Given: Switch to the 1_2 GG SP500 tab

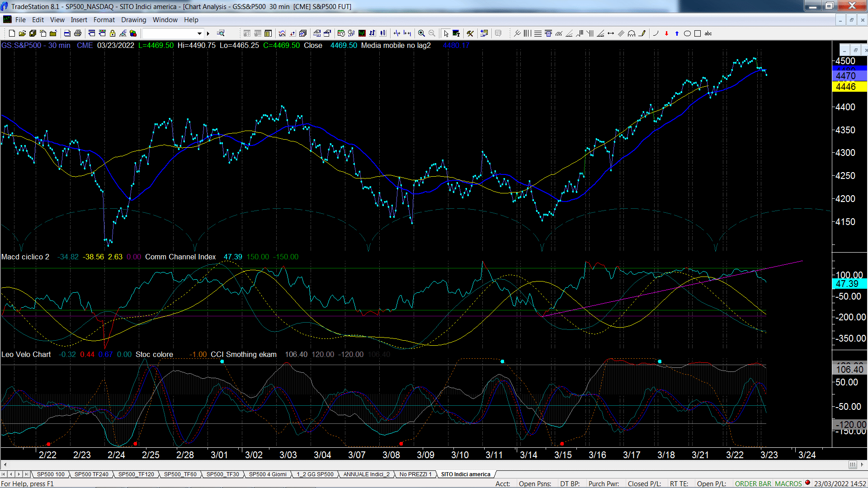Looking at the screenshot, I should (315, 474).
